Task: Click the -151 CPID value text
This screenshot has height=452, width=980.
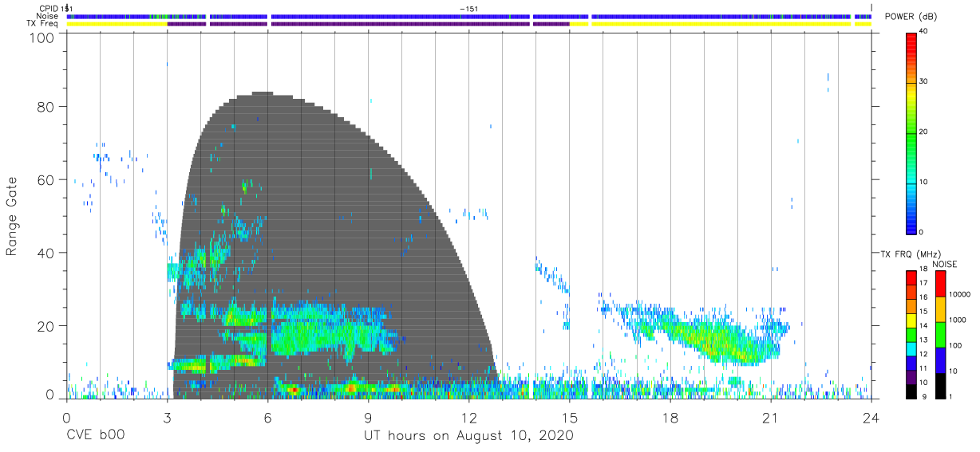Action: [469, 9]
